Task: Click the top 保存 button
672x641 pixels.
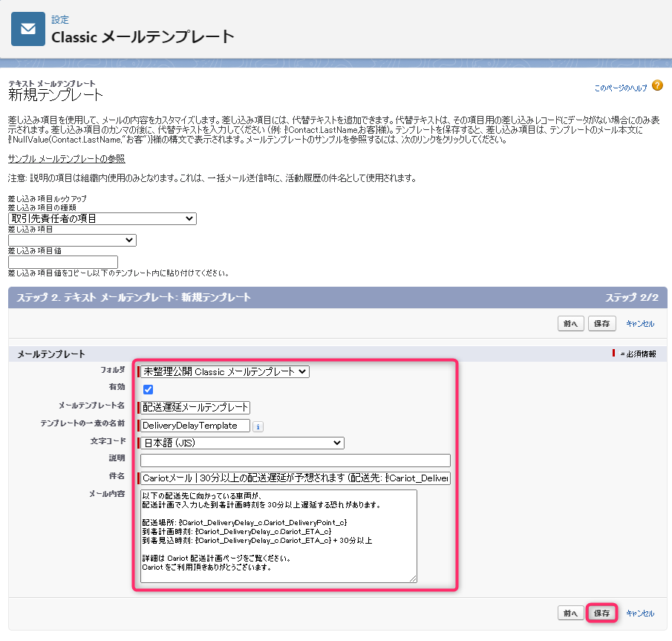Action: 601,324
